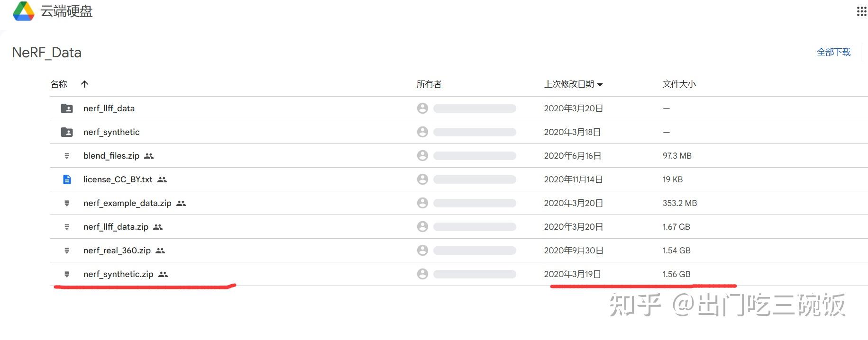Viewport: 868px width, 340px height.
Task: Open the last modified date dropdown arrow
Action: 600,85
